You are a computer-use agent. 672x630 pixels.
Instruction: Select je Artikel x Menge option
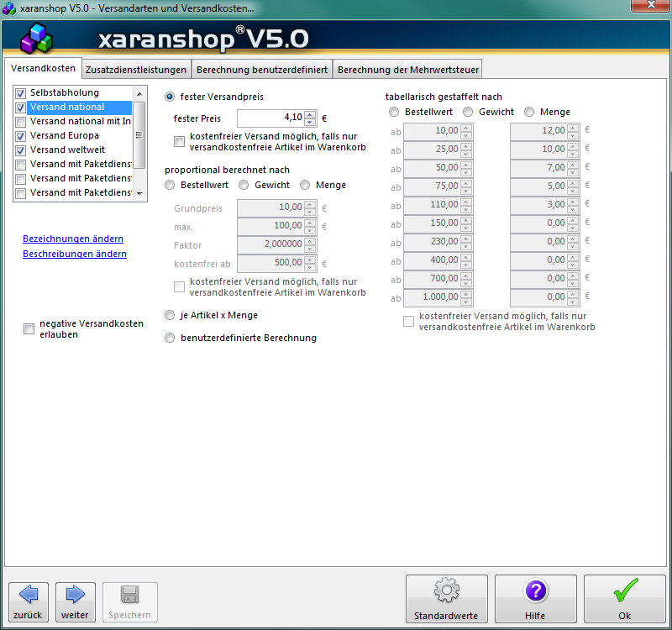[x=170, y=316]
